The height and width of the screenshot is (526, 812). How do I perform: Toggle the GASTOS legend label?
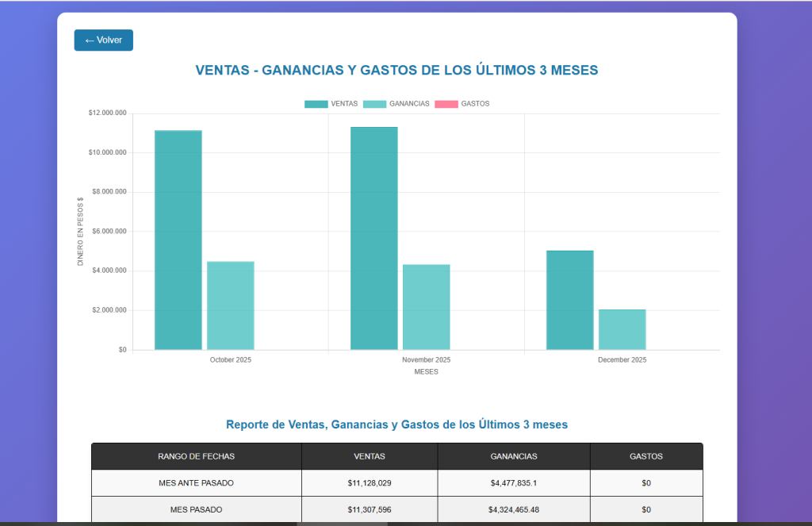475,104
